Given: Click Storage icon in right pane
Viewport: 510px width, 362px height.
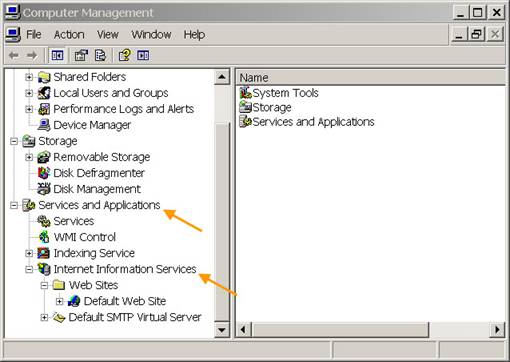Looking at the screenshot, I should click(246, 107).
